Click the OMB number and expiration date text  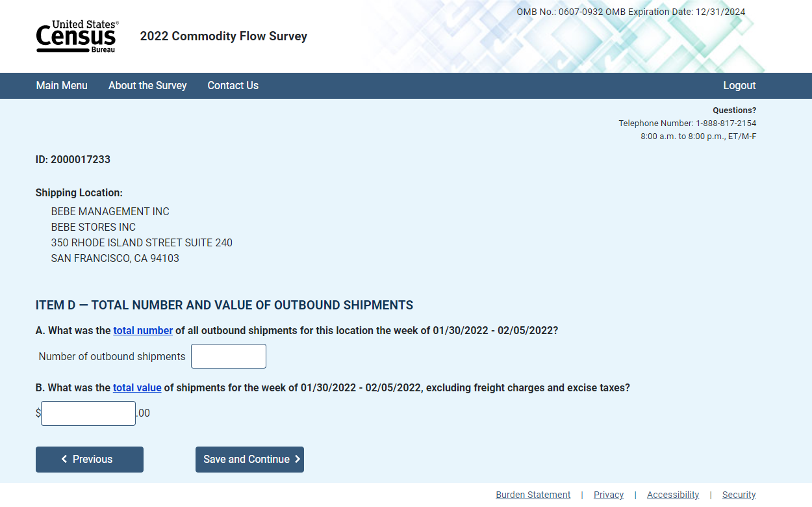pyautogui.click(x=631, y=12)
